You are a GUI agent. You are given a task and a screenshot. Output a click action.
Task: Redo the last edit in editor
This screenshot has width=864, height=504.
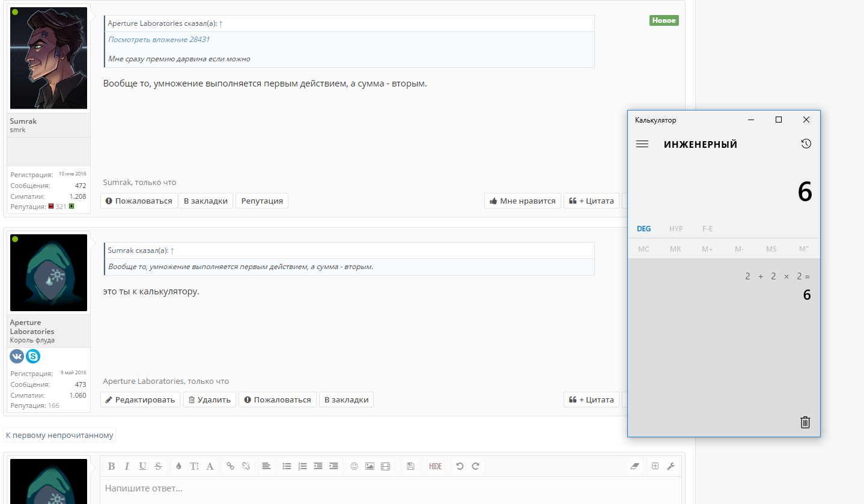(475, 466)
